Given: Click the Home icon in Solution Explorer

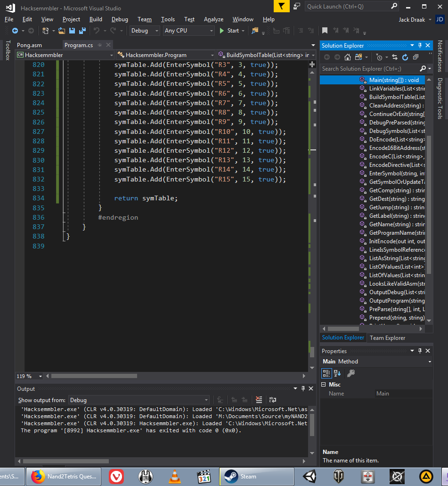Looking at the screenshot, I should pos(348,57).
